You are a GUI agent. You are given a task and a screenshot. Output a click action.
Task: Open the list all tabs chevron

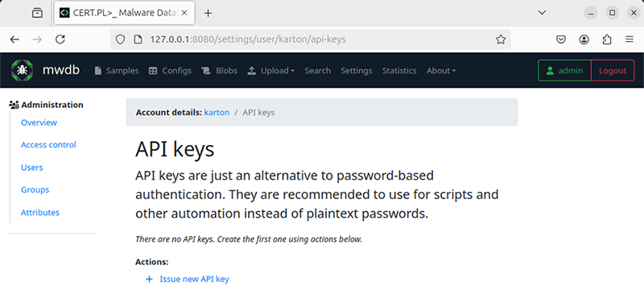(542, 13)
